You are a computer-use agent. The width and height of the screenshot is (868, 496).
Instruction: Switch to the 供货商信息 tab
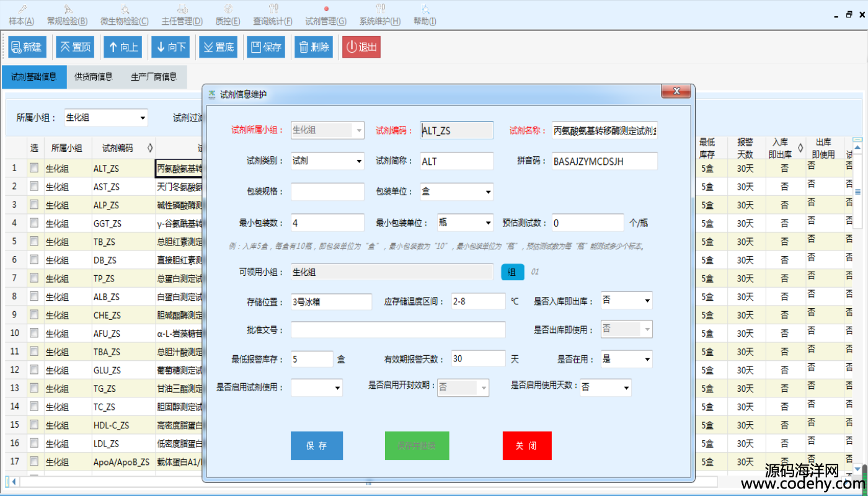coord(94,77)
